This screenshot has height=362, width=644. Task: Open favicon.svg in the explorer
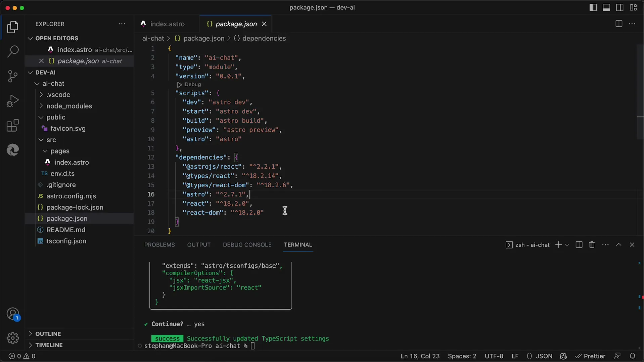(80, 128)
